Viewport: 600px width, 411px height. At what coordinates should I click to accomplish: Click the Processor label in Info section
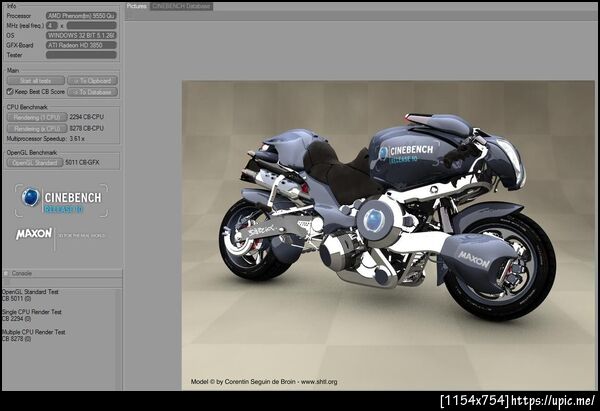(x=19, y=16)
